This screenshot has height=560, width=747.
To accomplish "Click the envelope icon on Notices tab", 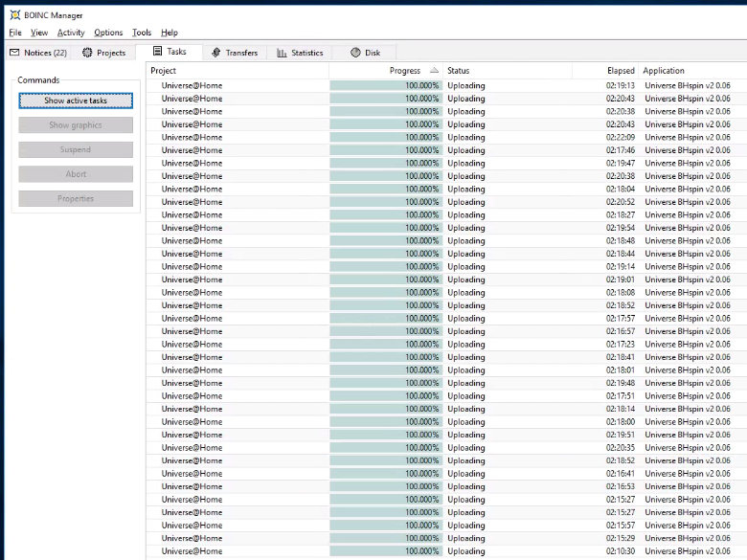I will click(x=14, y=53).
